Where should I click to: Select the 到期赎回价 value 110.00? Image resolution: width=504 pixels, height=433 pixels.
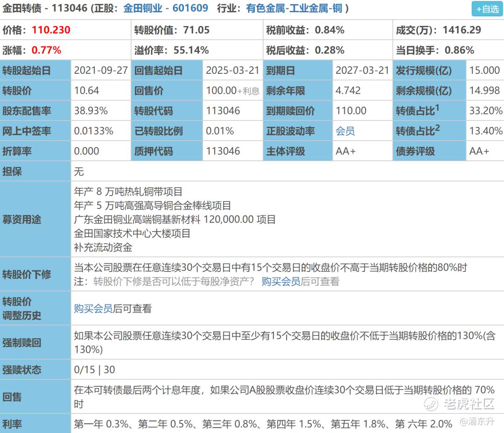coord(351,111)
